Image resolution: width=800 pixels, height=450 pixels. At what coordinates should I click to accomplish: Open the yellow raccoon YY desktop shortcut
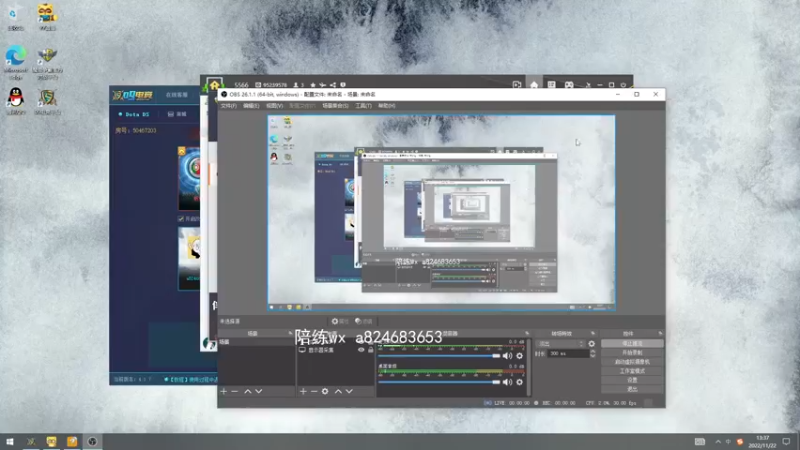47,17
